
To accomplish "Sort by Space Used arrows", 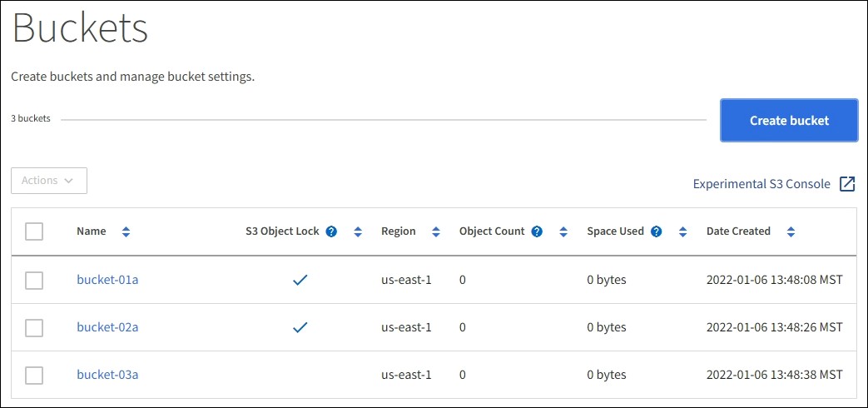I will click(683, 231).
